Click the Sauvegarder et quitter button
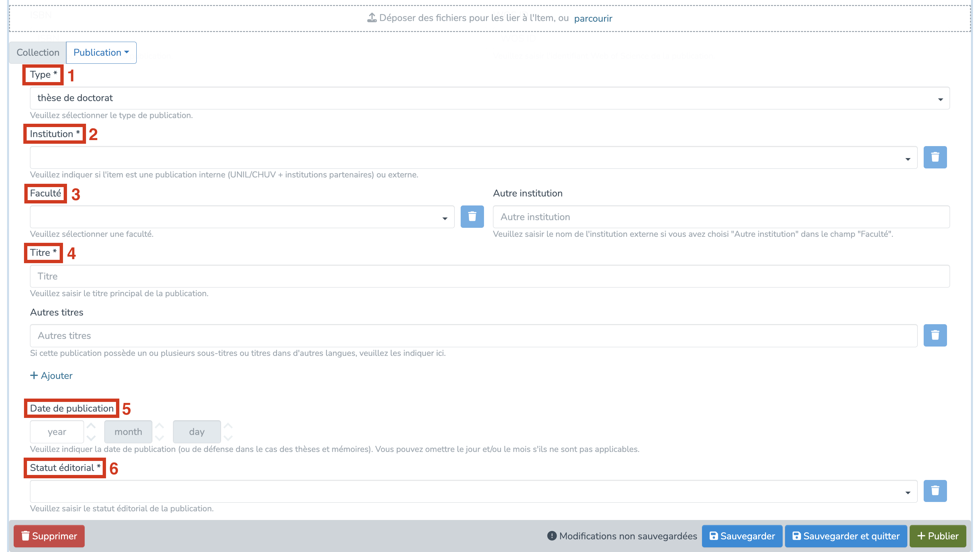 [846, 536]
